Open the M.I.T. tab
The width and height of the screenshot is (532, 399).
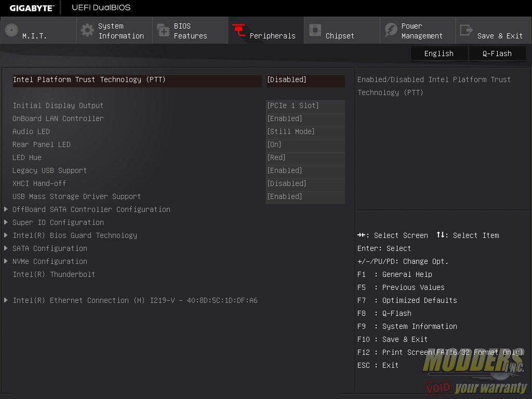(x=38, y=30)
